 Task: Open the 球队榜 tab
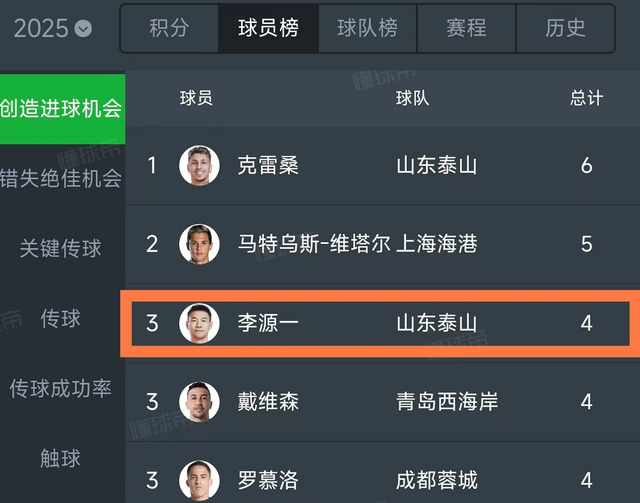click(x=367, y=28)
